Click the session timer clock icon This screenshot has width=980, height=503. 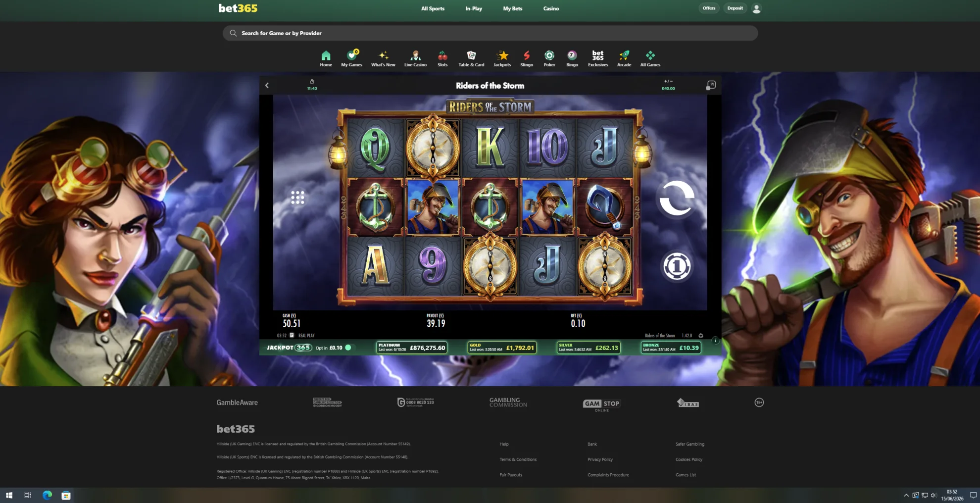click(x=312, y=82)
